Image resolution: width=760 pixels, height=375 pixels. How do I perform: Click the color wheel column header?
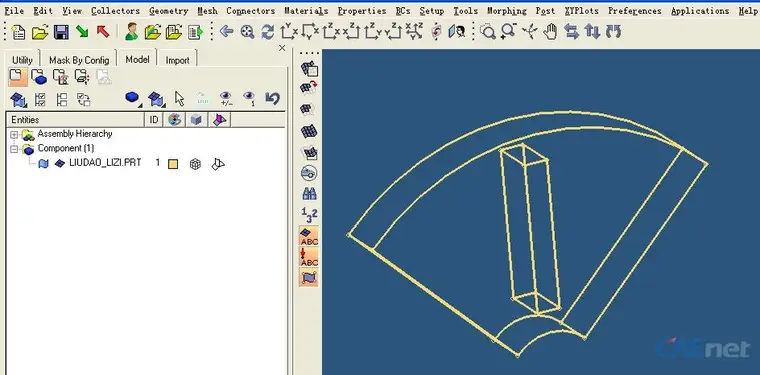174,120
